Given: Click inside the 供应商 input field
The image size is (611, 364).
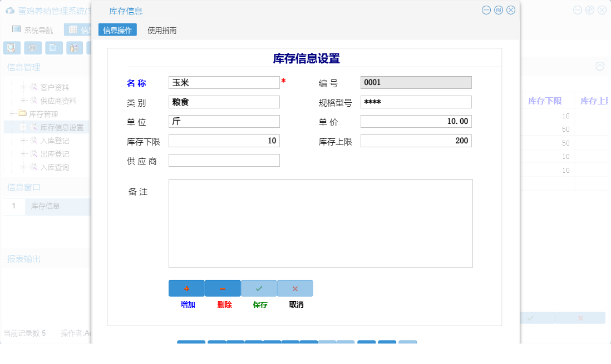Looking at the screenshot, I should click(x=223, y=160).
